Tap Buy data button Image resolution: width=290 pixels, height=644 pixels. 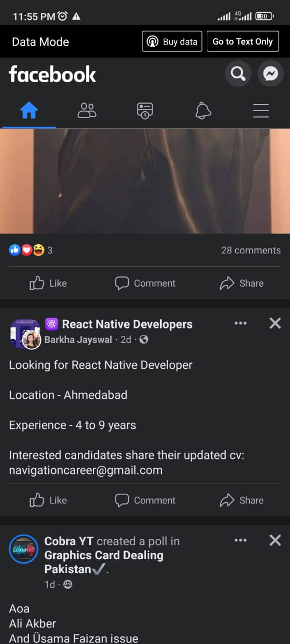(172, 41)
